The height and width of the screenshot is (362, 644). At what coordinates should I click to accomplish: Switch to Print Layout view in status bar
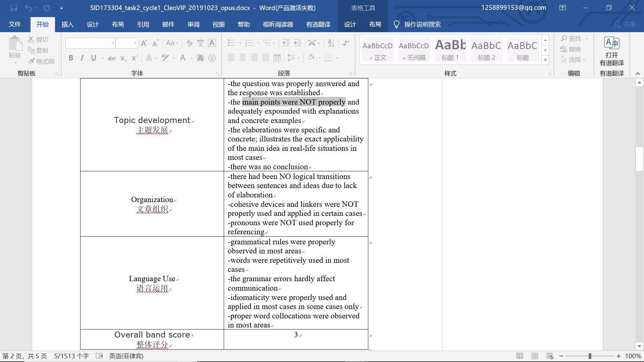tap(535, 356)
